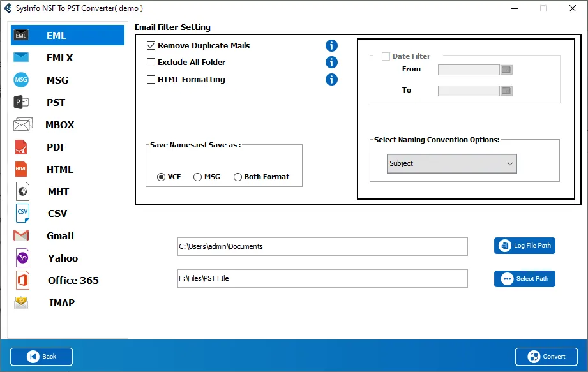
Task: Click the Office 365 logo icon
Action: tap(22, 280)
